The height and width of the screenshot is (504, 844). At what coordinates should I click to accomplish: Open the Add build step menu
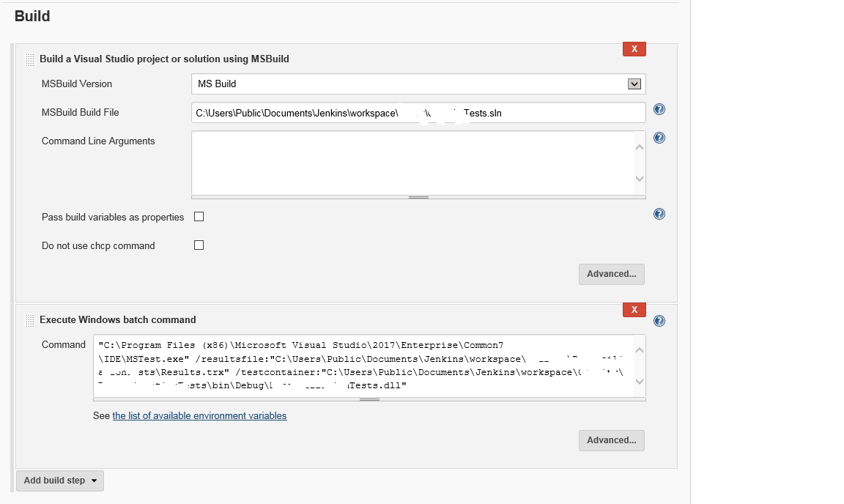(x=60, y=481)
